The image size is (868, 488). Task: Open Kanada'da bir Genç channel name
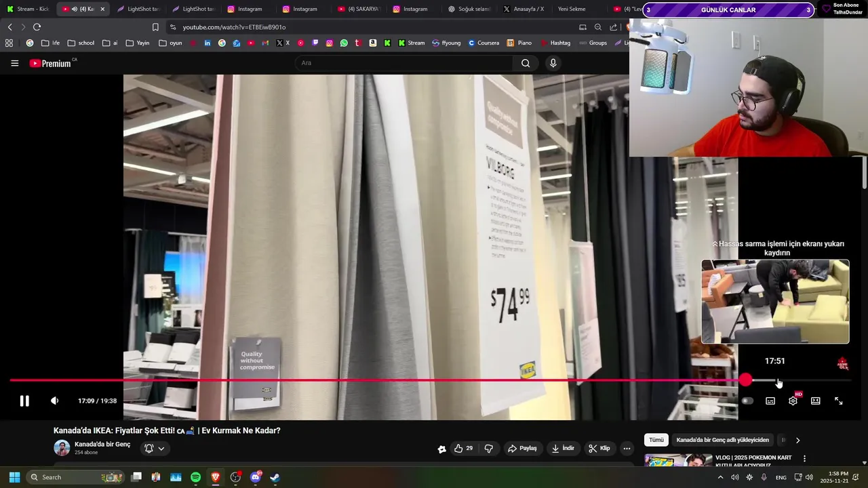tap(102, 445)
